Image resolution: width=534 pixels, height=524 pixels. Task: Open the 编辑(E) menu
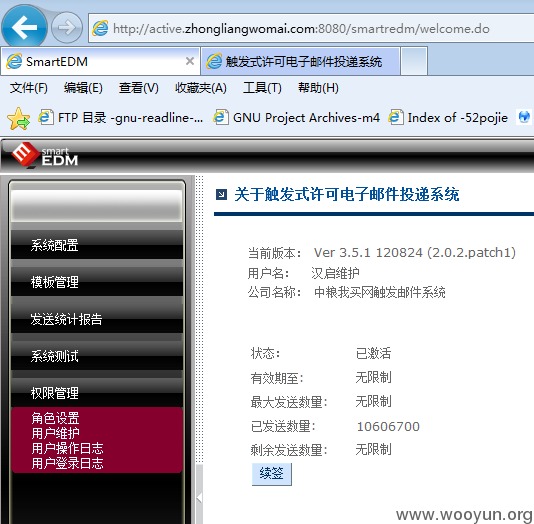[x=83, y=88]
